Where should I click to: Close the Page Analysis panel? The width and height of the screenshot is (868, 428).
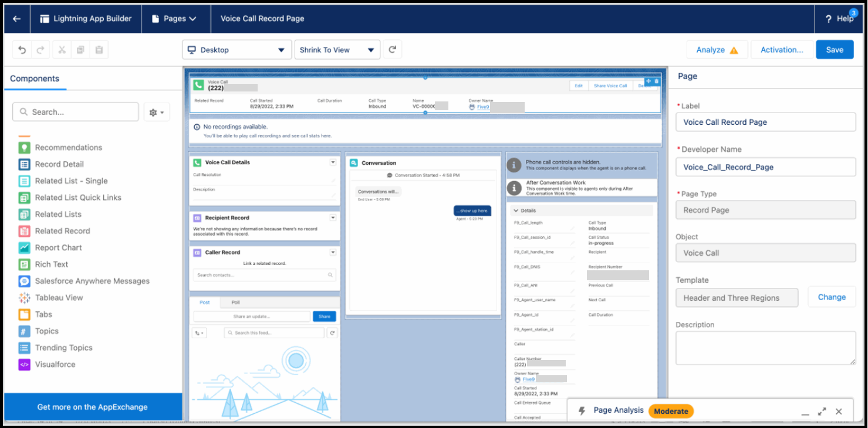839,412
